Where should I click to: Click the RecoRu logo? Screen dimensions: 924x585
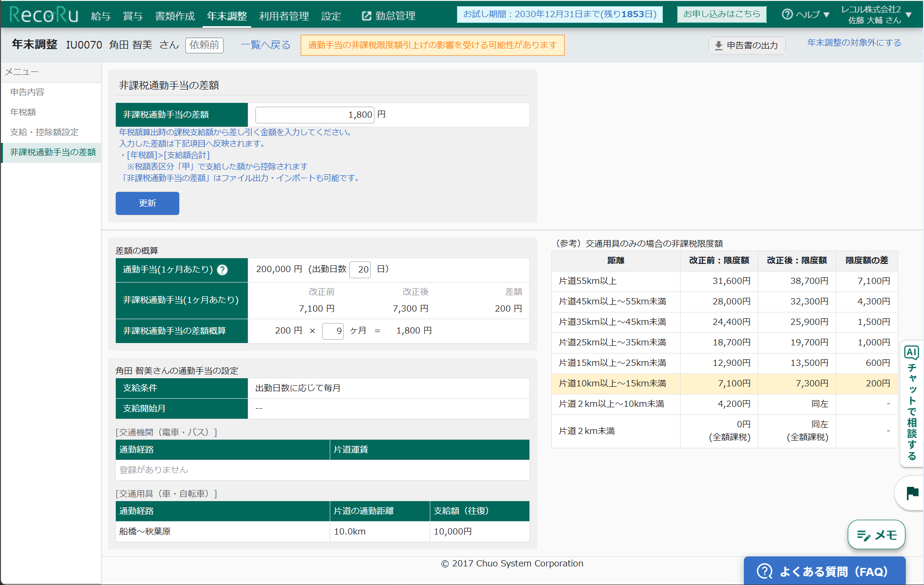pos(43,14)
